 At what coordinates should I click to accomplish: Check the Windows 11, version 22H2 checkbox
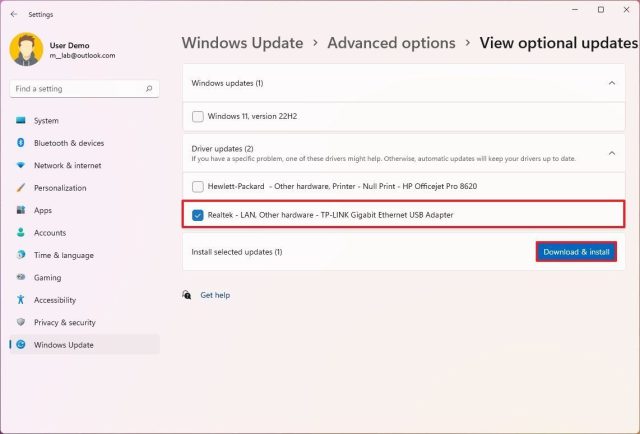198,117
